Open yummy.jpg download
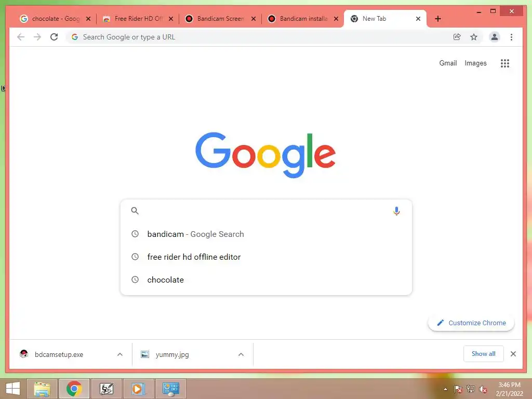Screen dimensions: 532x399 [x=172, y=354]
